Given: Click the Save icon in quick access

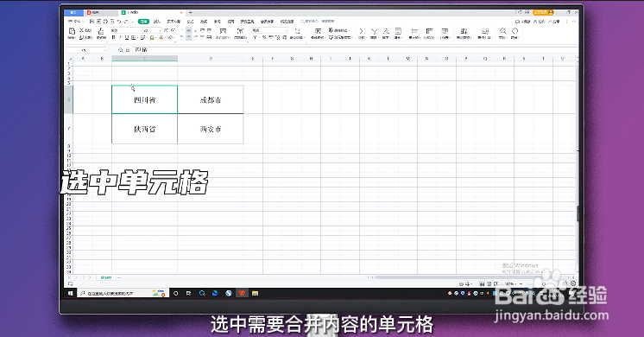Looking at the screenshot, I should (x=92, y=22).
